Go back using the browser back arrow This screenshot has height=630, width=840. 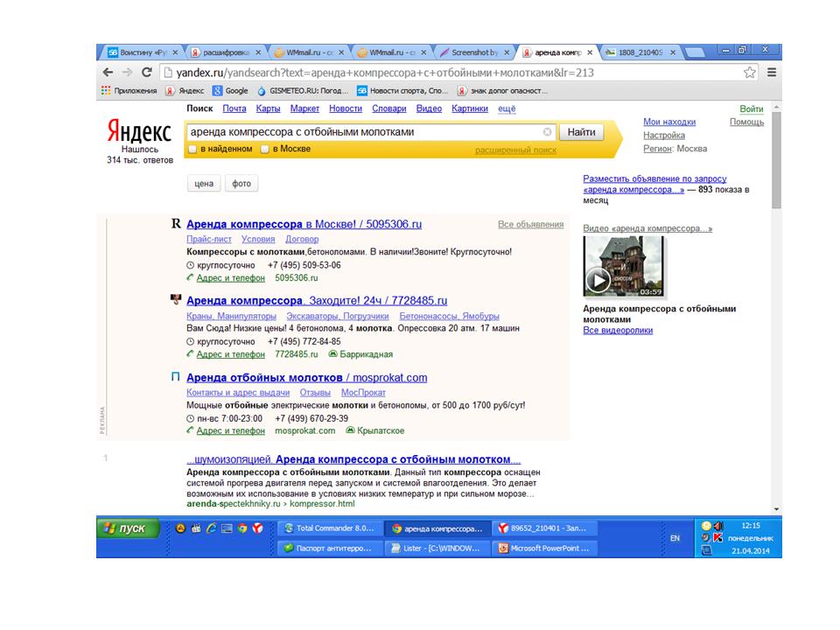[x=108, y=73]
